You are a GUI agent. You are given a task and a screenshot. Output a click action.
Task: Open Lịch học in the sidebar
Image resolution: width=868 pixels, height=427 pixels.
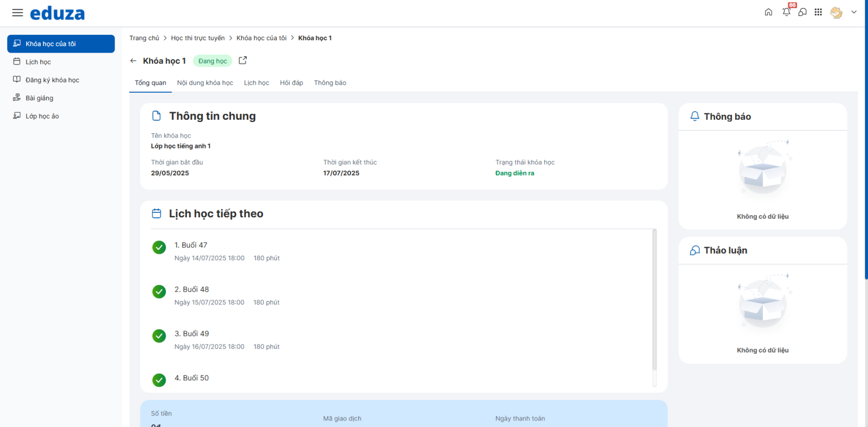[x=38, y=62]
